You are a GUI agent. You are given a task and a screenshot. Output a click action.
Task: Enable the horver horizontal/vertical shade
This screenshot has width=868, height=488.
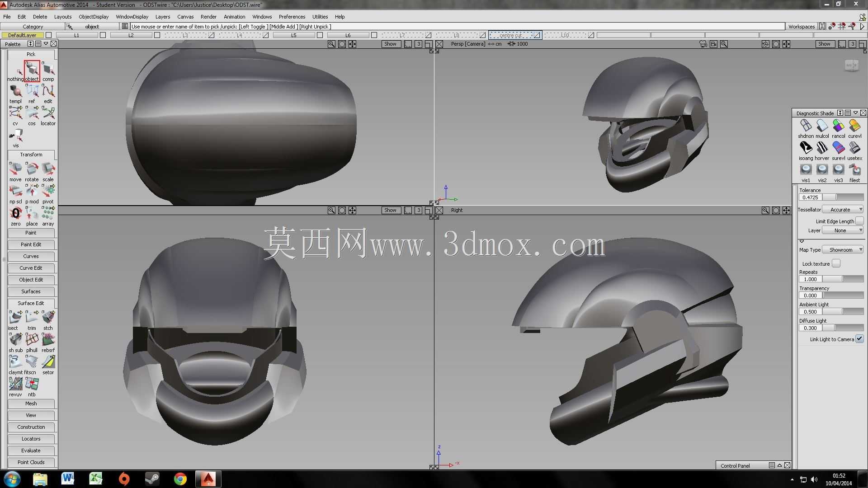point(822,150)
